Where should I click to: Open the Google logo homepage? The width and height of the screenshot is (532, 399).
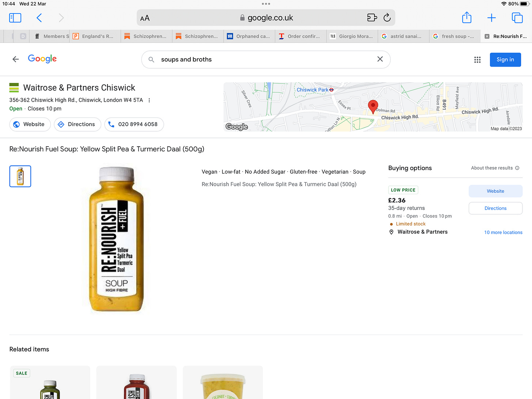tap(42, 59)
